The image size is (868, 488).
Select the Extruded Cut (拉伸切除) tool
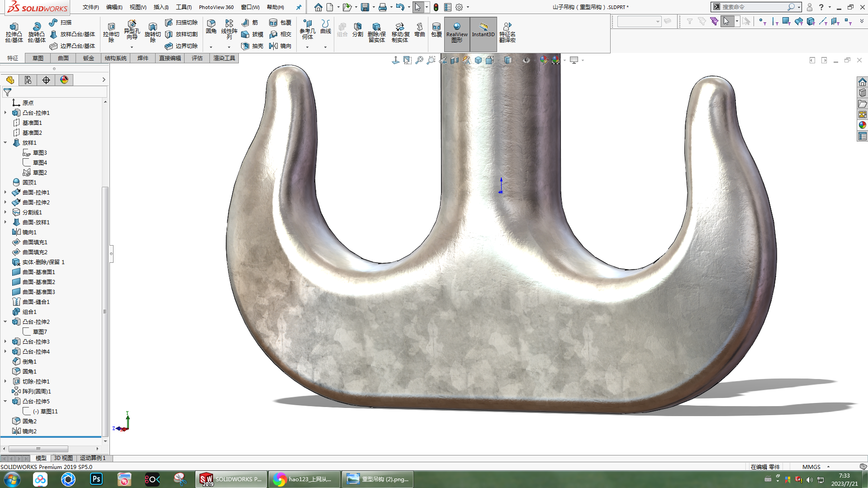tap(111, 27)
